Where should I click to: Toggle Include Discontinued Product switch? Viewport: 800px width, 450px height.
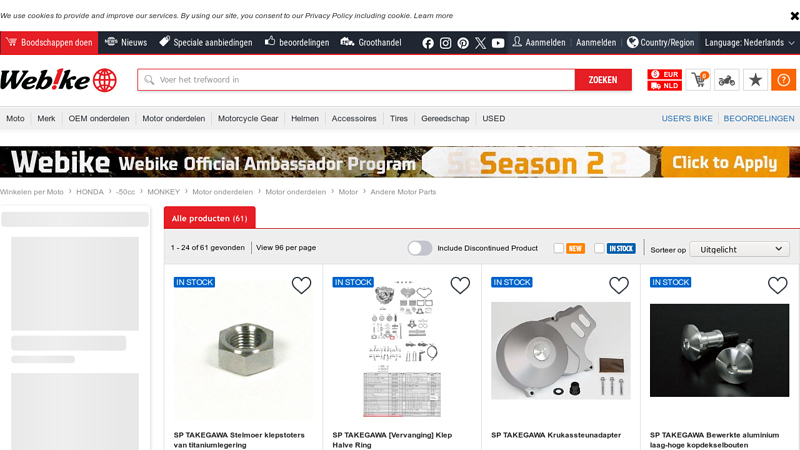pos(420,248)
